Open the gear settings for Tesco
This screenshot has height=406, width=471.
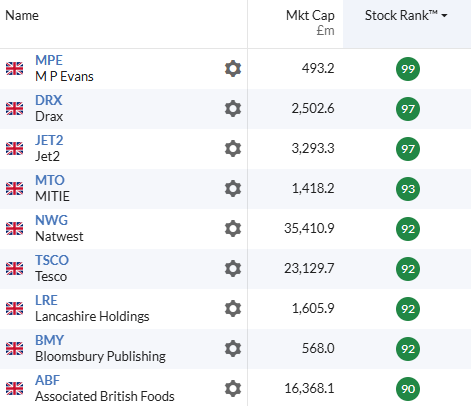tap(233, 269)
